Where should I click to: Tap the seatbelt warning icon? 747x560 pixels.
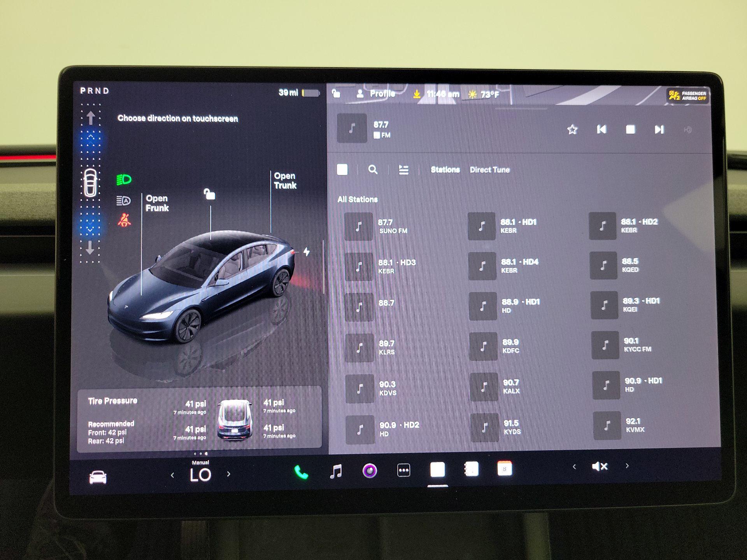[x=124, y=220]
